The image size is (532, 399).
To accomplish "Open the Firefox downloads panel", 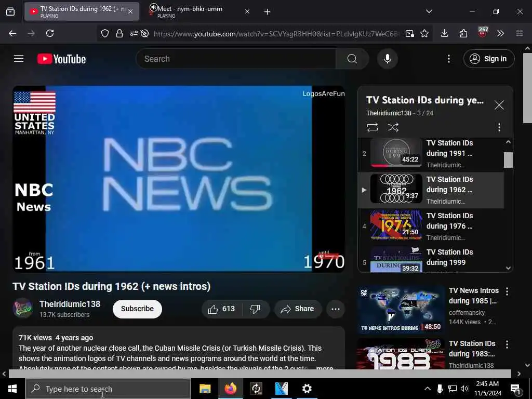I will (445, 33).
